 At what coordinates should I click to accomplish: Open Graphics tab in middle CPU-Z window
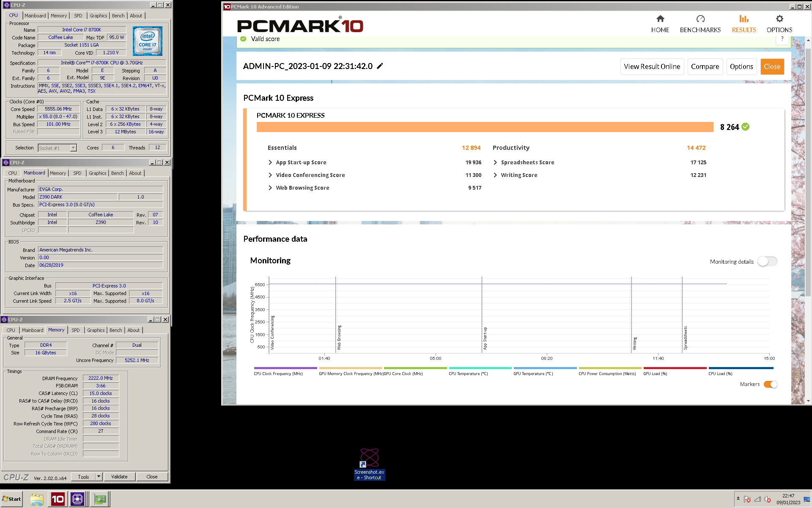pos(98,173)
